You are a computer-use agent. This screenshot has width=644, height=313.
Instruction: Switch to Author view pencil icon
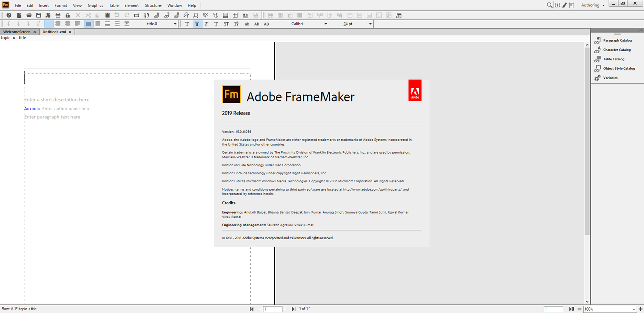pos(565,5)
